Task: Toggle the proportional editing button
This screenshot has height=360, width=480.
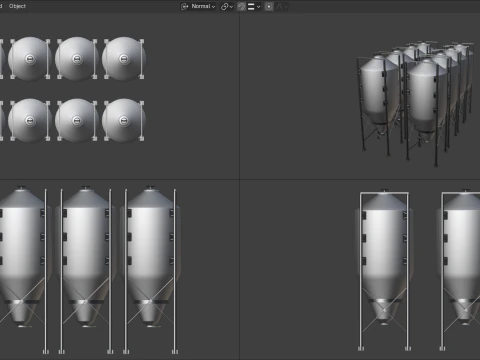Action: 269,6
